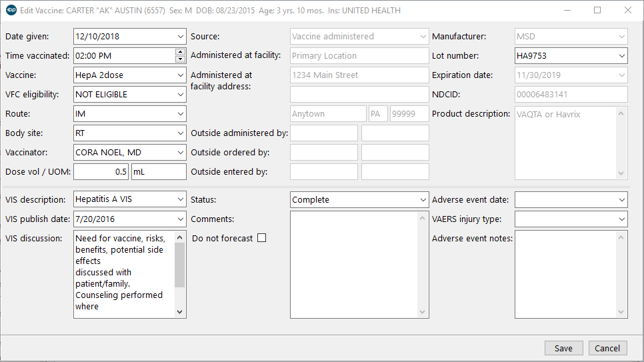Viewport: 644px width, 362px height.
Task: Click inside VIS discussion text box
Action: (124, 274)
